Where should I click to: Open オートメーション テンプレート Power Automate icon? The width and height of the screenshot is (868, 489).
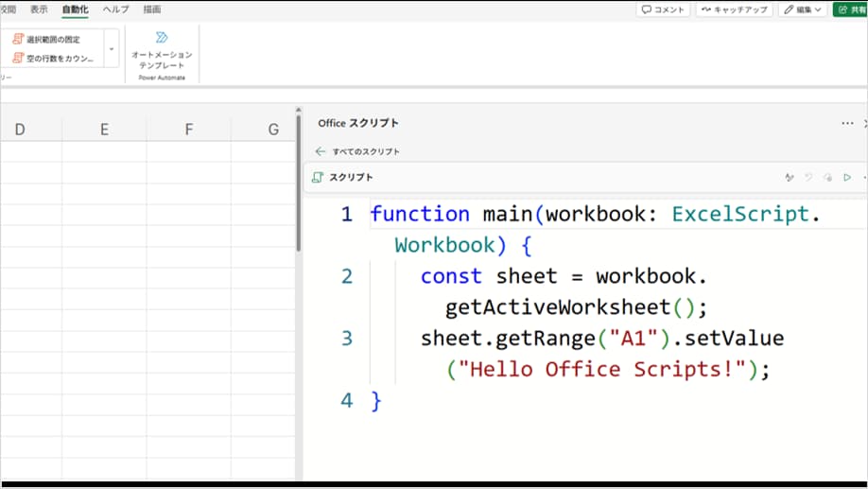tap(162, 38)
